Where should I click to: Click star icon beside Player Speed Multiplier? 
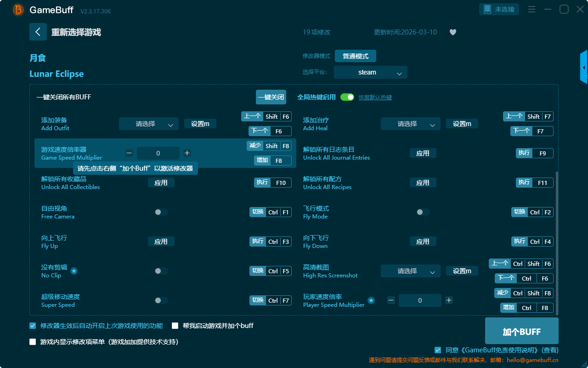pyautogui.click(x=371, y=300)
